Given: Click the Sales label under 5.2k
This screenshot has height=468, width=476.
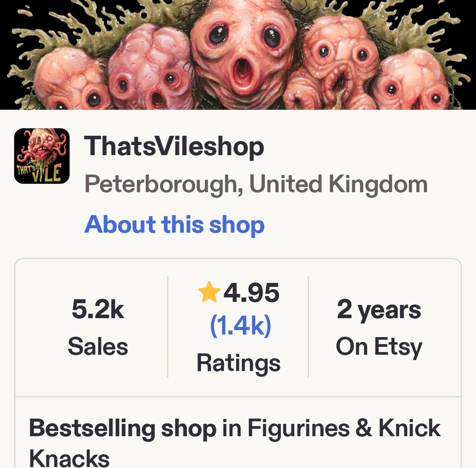Looking at the screenshot, I should [98, 347].
